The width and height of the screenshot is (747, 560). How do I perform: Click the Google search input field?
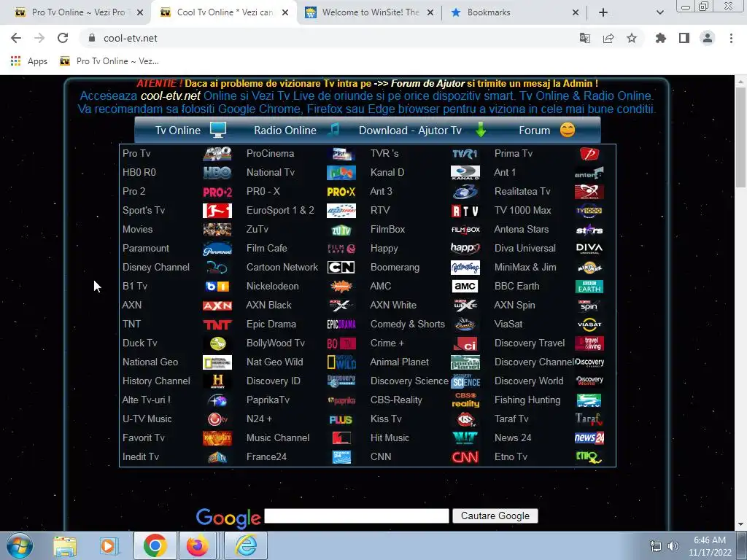tap(356, 516)
